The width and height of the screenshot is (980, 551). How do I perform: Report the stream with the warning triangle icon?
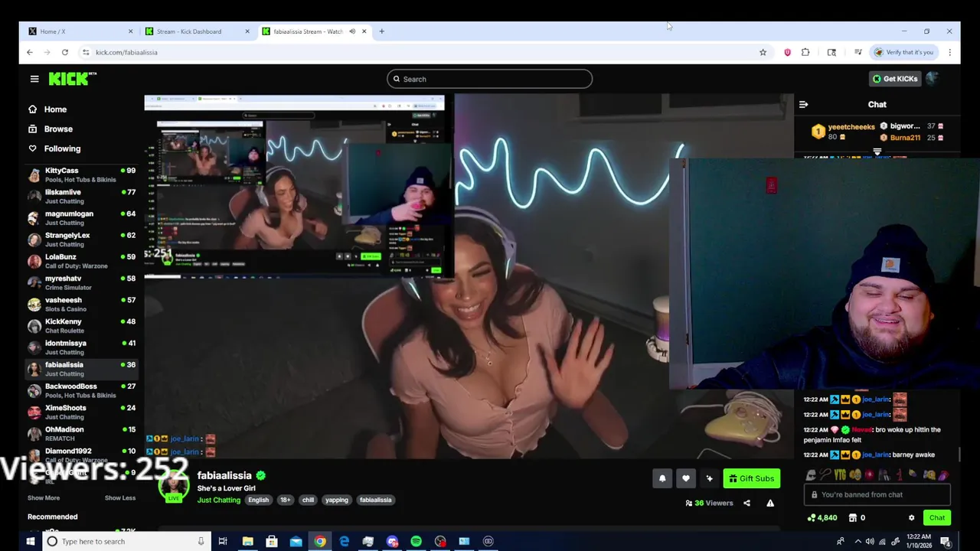[770, 503]
